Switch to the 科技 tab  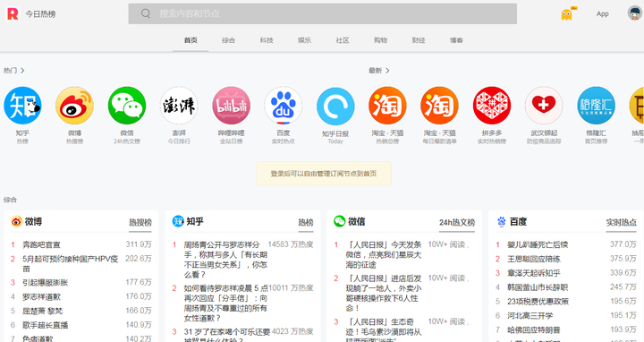tap(267, 40)
